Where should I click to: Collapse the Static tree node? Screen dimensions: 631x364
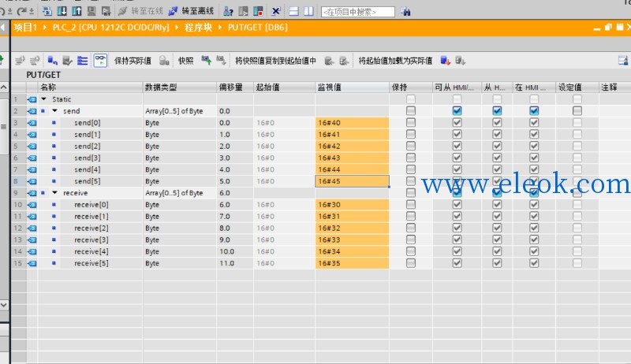click(44, 98)
